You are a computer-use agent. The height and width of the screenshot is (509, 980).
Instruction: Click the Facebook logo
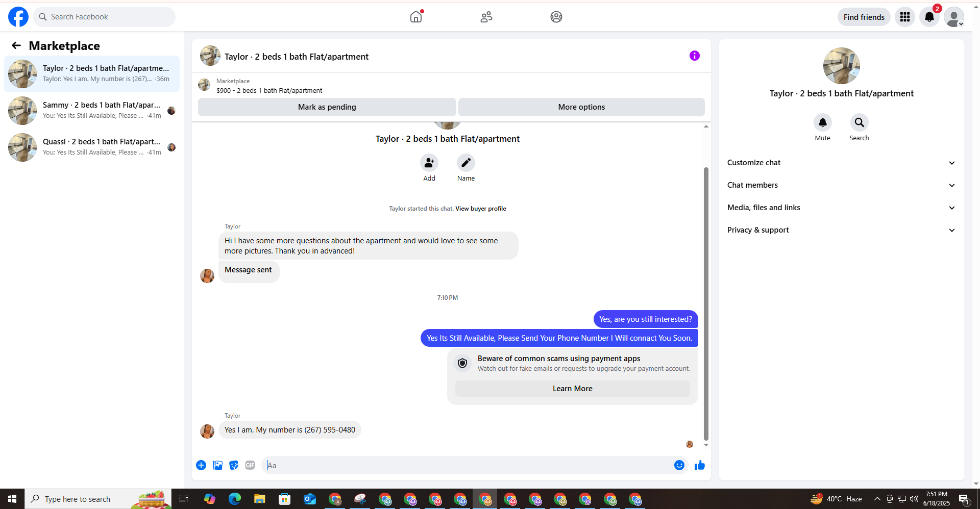(x=18, y=17)
